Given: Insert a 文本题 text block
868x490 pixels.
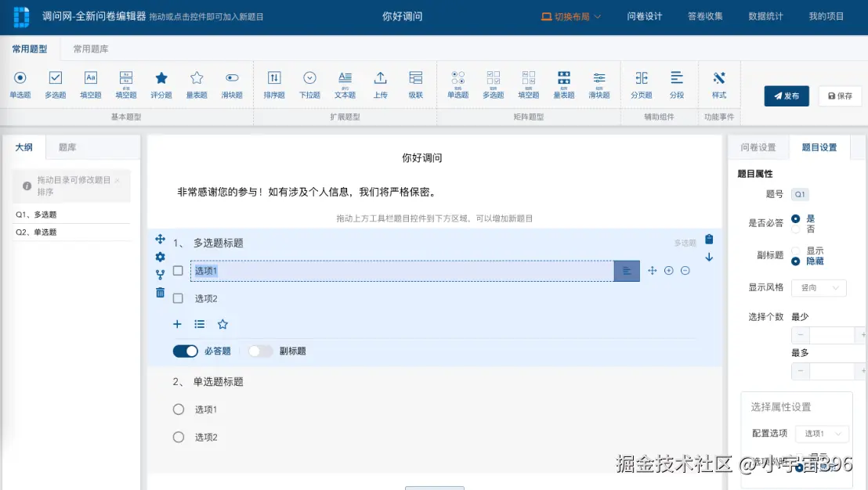Looking at the screenshot, I should point(345,85).
